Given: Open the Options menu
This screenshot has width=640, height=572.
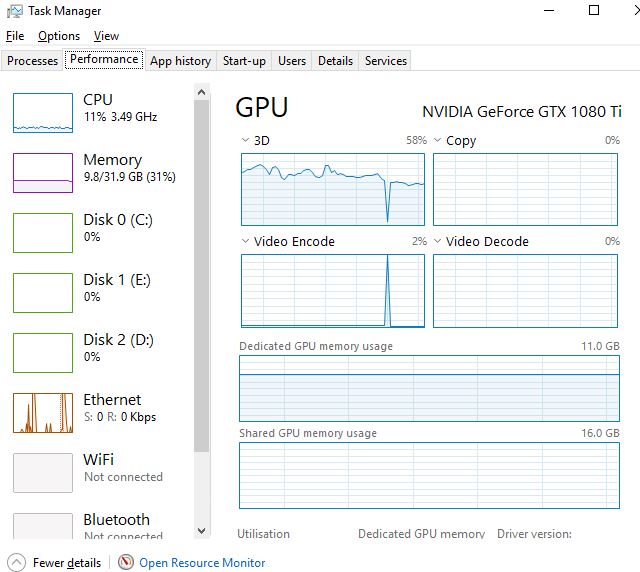Looking at the screenshot, I should (x=59, y=36).
